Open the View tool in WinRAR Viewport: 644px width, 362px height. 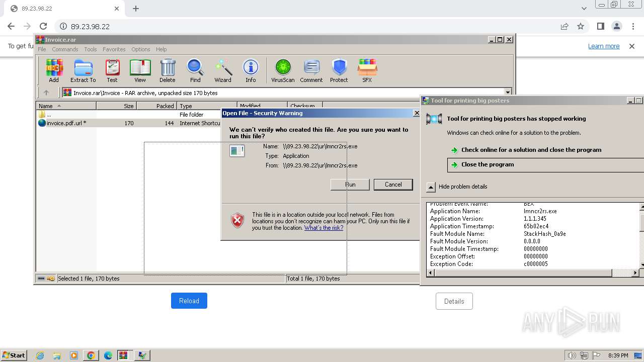tap(140, 70)
